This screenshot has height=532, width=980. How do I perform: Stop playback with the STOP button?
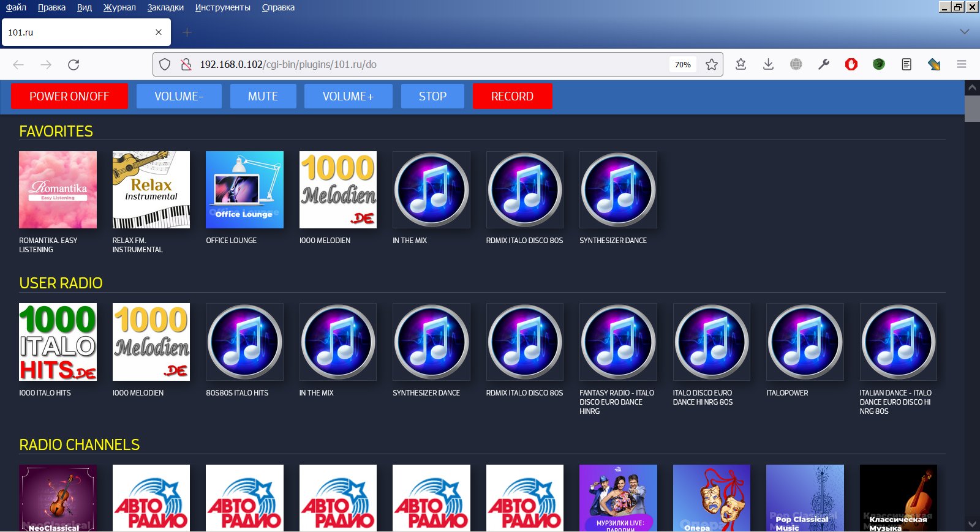point(432,96)
